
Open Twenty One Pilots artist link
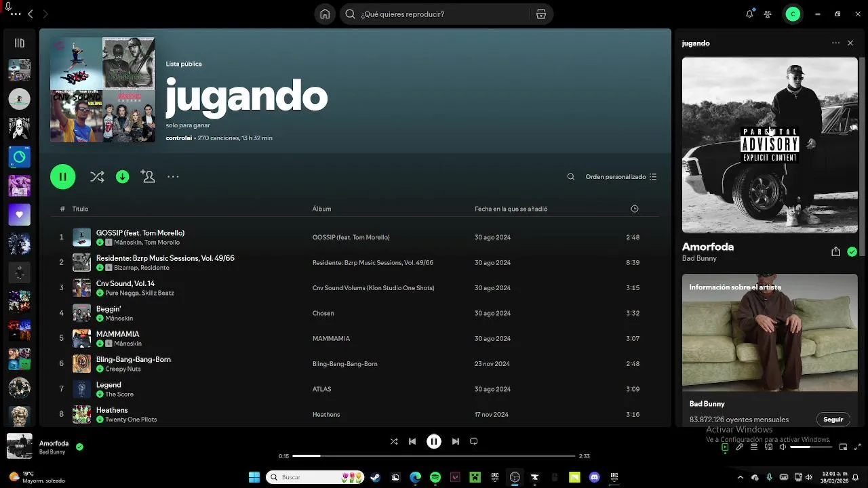pyautogui.click(x=131, y=420)
